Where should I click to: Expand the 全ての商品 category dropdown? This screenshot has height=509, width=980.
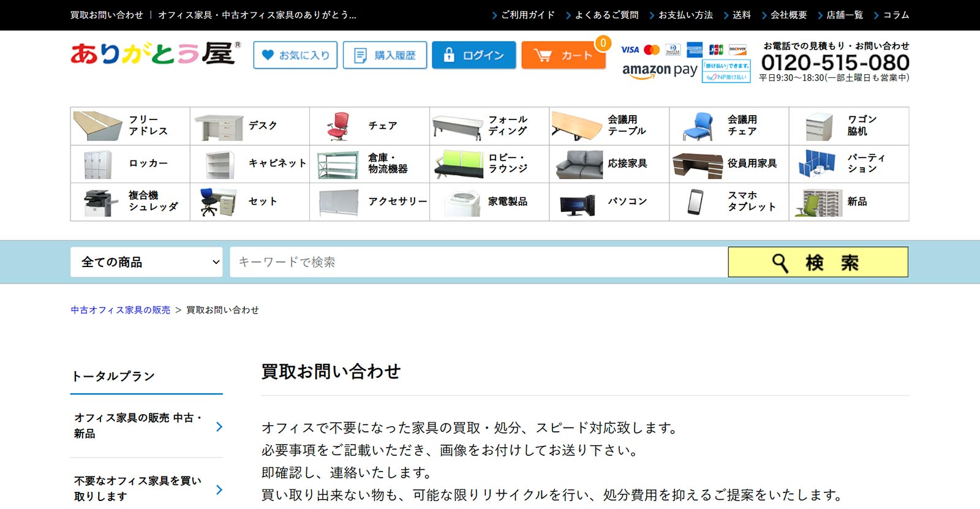click(x=146, y=262)
